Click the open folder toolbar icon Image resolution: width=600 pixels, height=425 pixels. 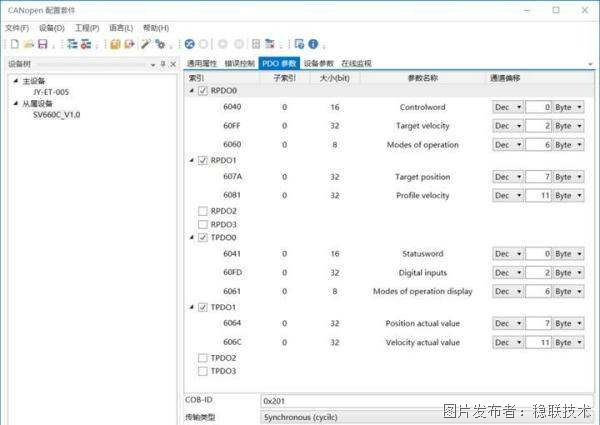pyautogui.click(x=29, y=44)
